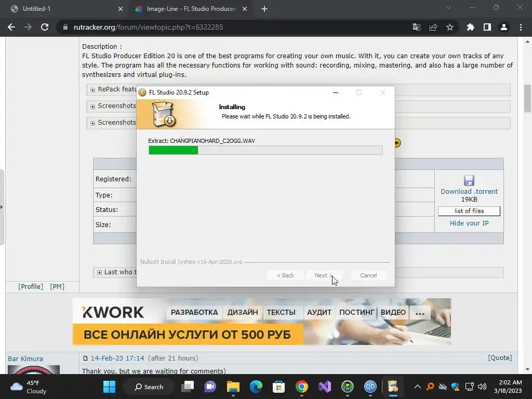Open Task View from the taskbar
This screenshot has width=532, height=399.
coord(187,387)
